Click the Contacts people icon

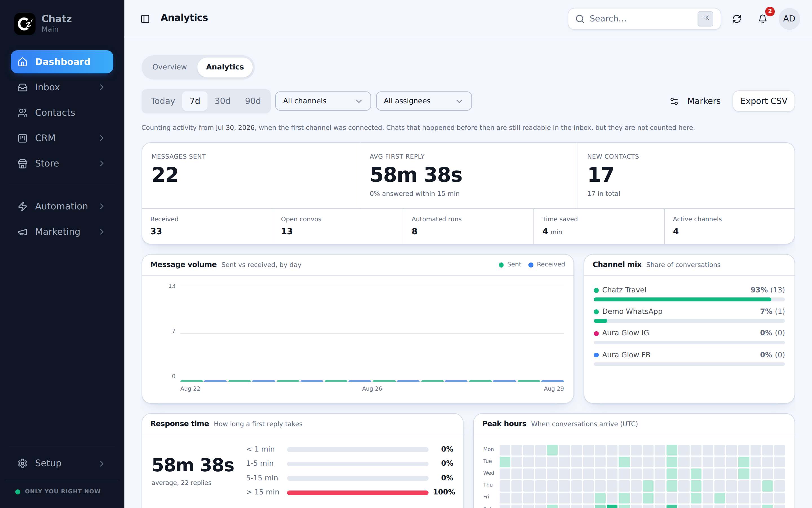pyautogui.click(x=23, y=113)
